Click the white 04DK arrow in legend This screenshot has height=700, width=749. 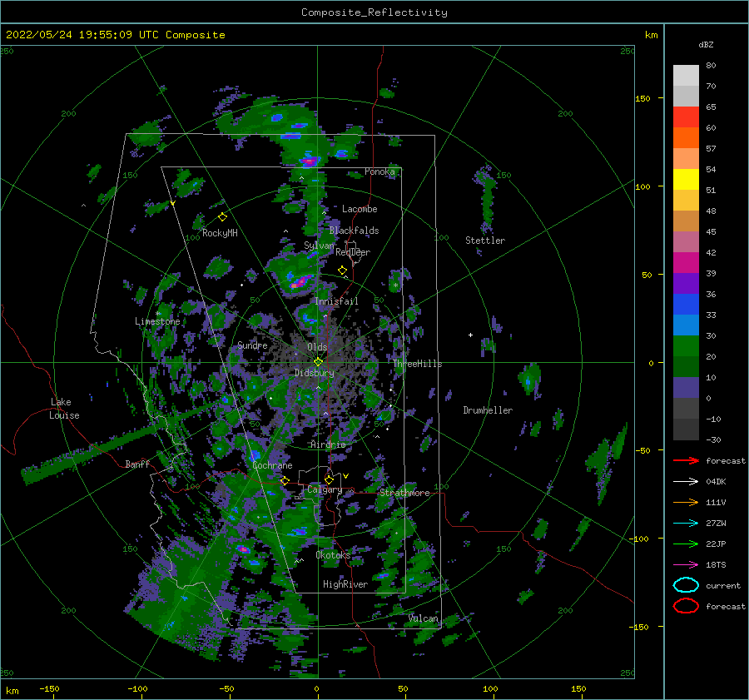(686, 482)
